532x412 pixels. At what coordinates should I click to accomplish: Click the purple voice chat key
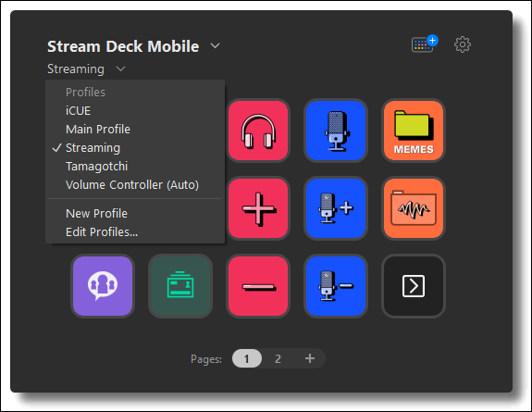click(x=103, y=286)
